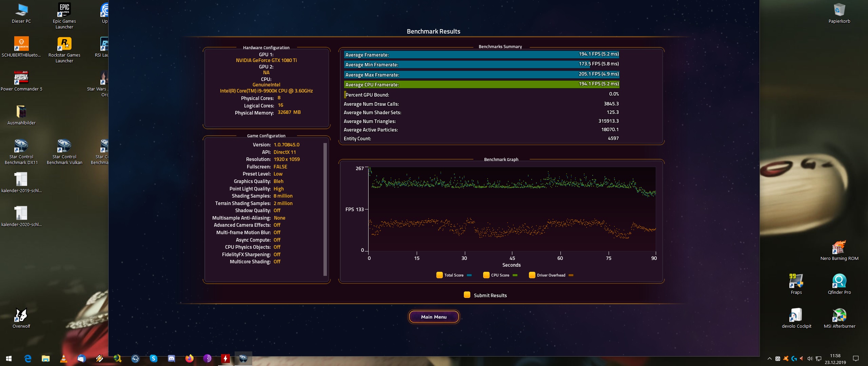
Task: Expand the hidden system tray icons chevron
Action: [769, 359]
